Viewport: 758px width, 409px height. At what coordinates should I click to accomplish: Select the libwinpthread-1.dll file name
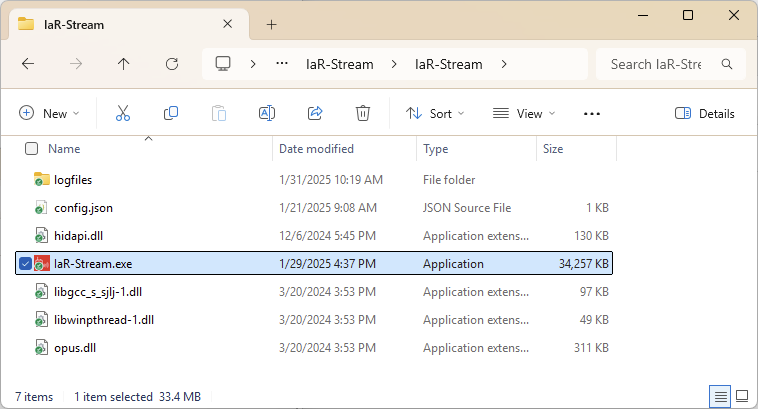point(104,320)
